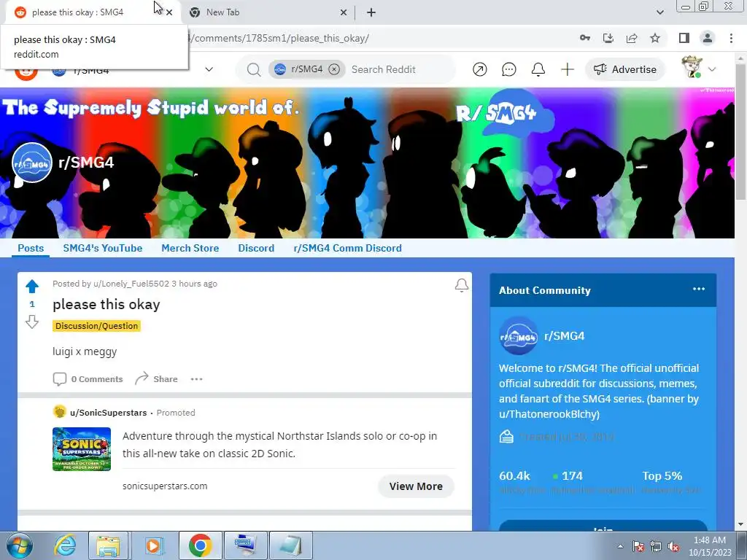Click the address bar URL
The image size is (747, 560).
[279, 38]
